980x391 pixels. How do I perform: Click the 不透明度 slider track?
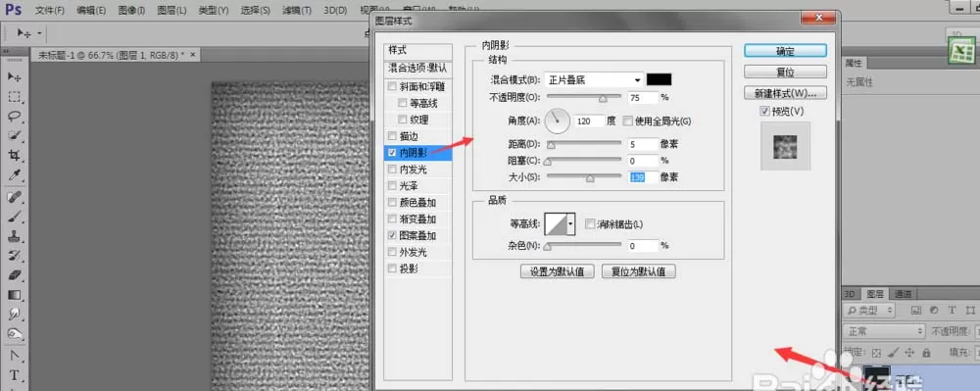click(584, 97)
